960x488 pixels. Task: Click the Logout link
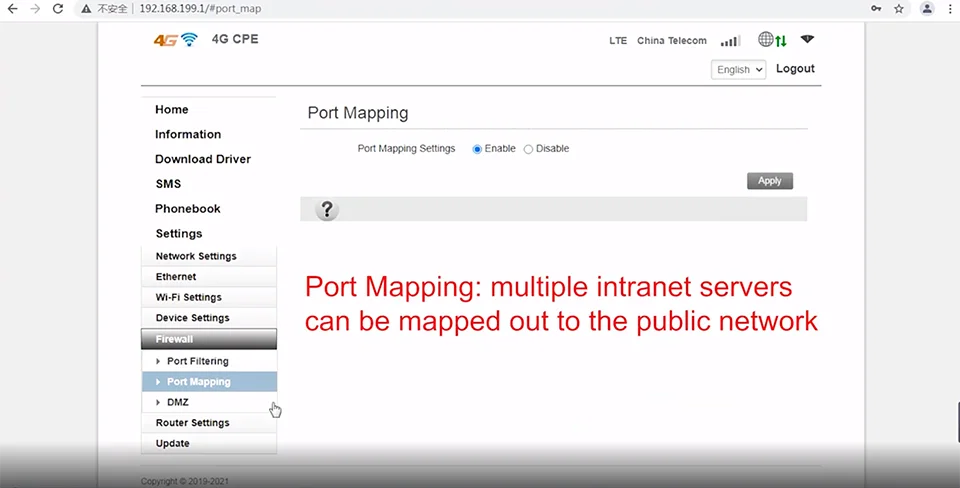pos(795,69)
